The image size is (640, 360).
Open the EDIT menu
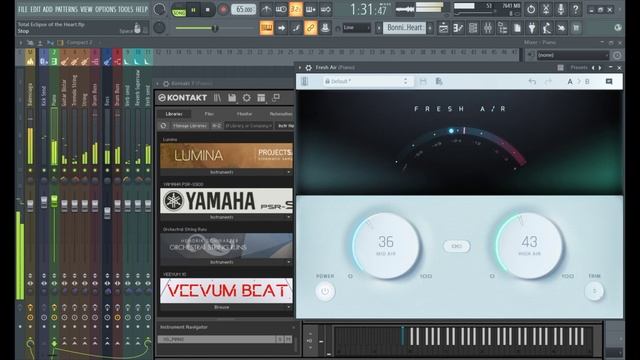tap(35, 9)
